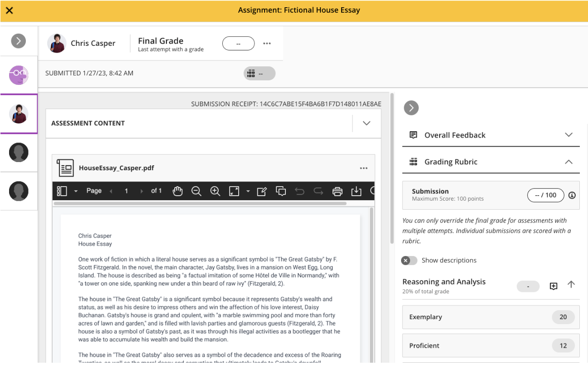This screenshot has height=365, width=588.
Task: Toggle the Show descriptions switch
Action: click(409, 261)
